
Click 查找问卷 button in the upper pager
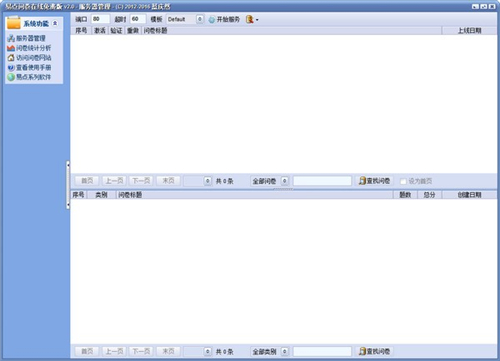(374, 181)
